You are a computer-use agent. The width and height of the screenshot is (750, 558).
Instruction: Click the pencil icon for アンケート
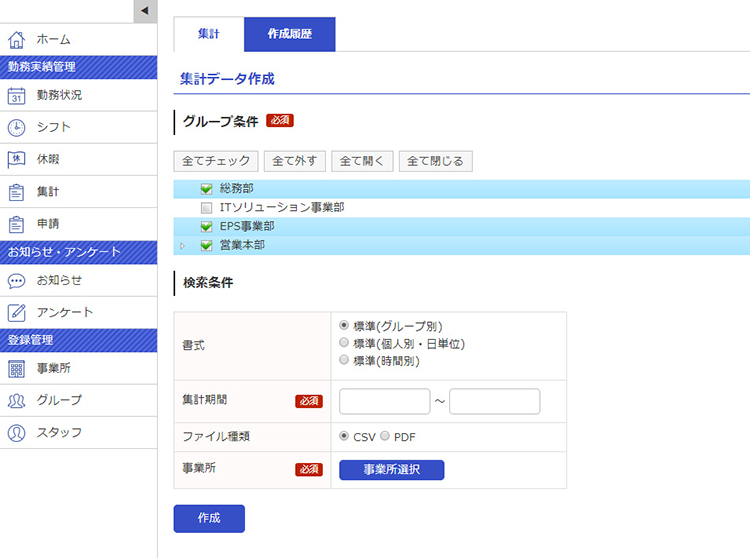16,313
